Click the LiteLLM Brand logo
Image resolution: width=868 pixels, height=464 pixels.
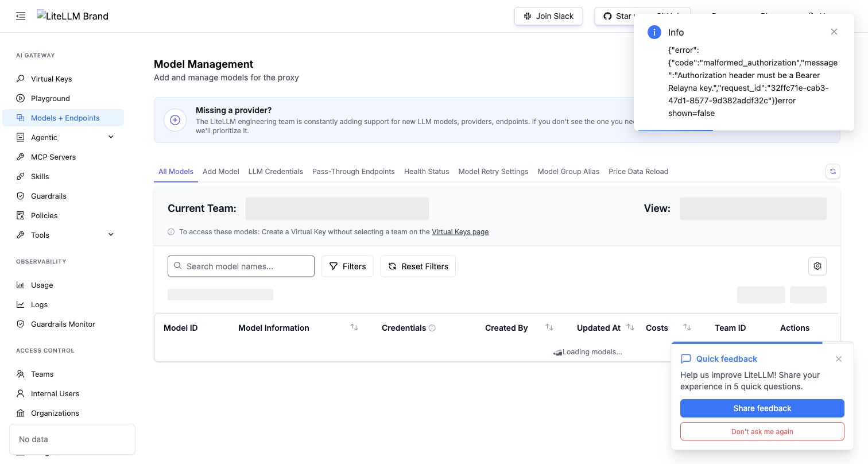(x=72, y=16)
